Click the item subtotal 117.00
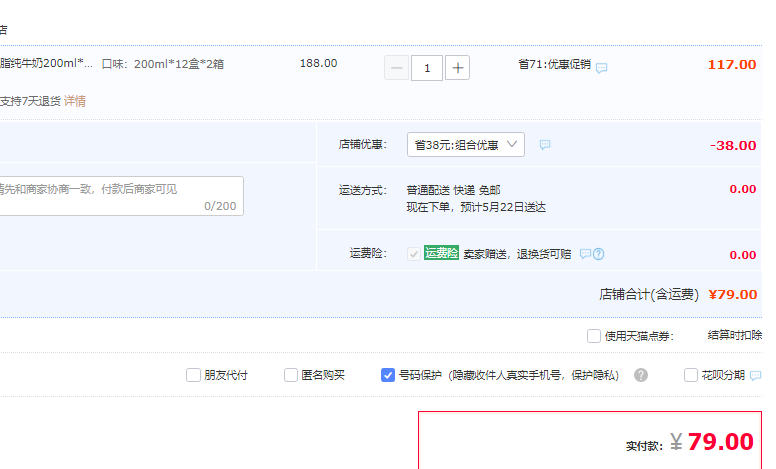The width and height of the screenshot is (776, 469). (732, 65)
